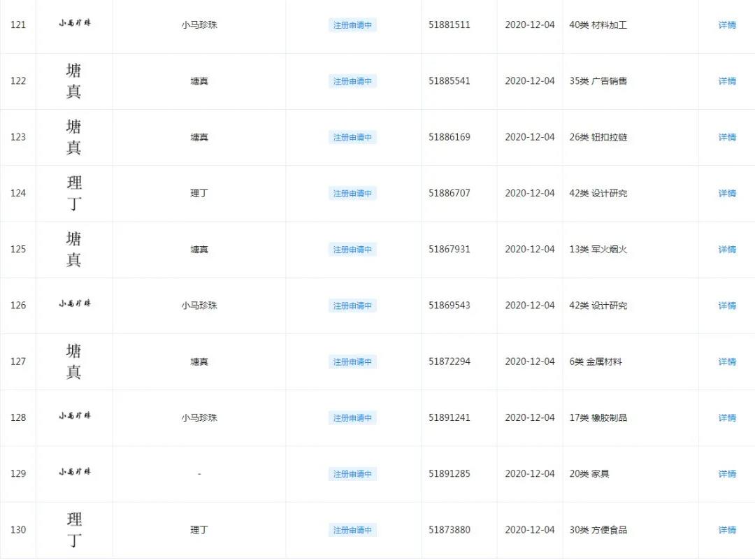Click 小马珍珠 trademark logo in row 121
Image resolution: width=755 pixels, height=560 pixels.
tap(75, 22)
